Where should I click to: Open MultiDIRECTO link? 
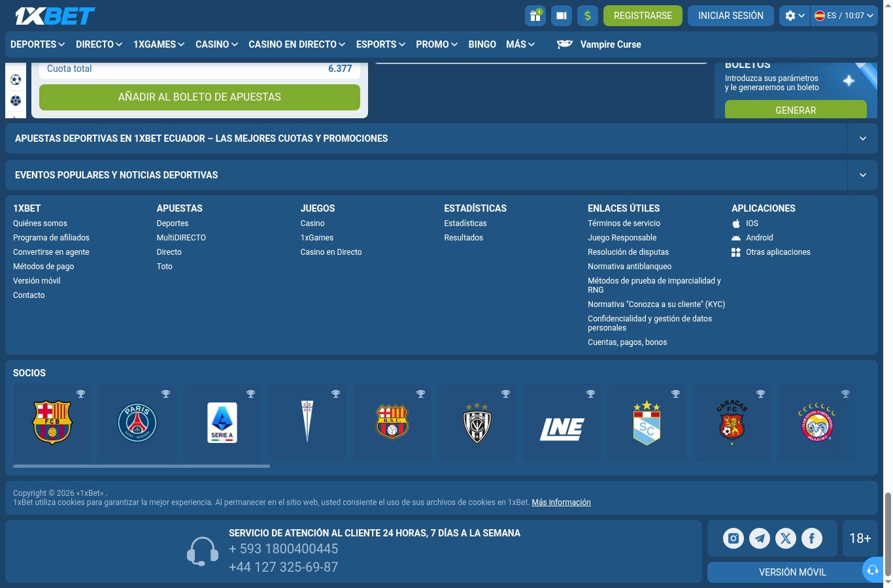pos(181,238)
